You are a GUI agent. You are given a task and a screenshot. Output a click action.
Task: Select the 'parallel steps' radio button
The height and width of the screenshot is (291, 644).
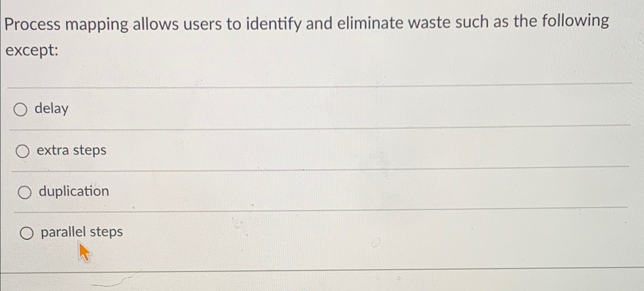click(27, 232)
